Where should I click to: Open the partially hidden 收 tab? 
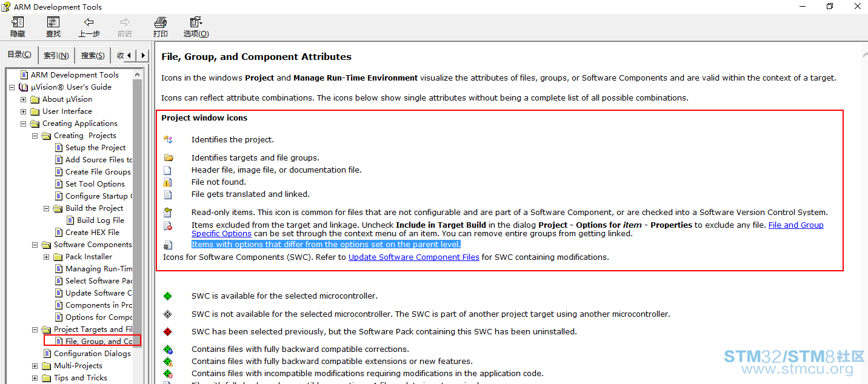(119, 56)
